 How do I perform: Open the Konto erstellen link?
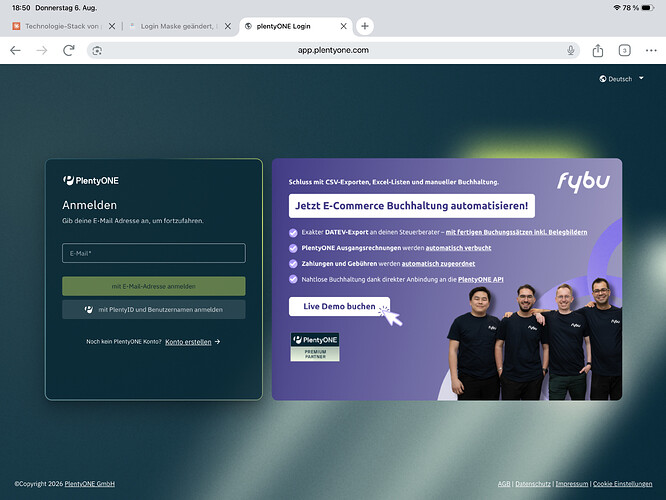click(188, 342)
